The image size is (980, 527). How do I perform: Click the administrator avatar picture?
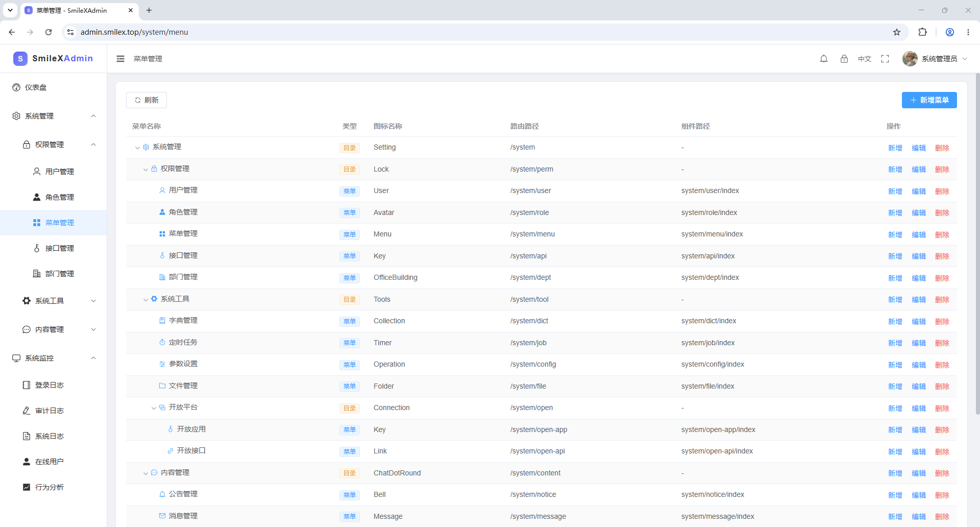910,59
